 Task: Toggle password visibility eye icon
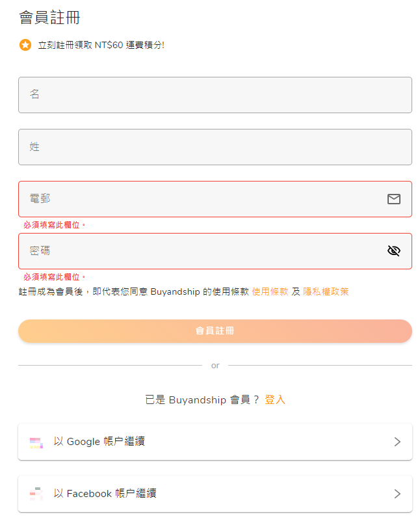click(394, 250)
